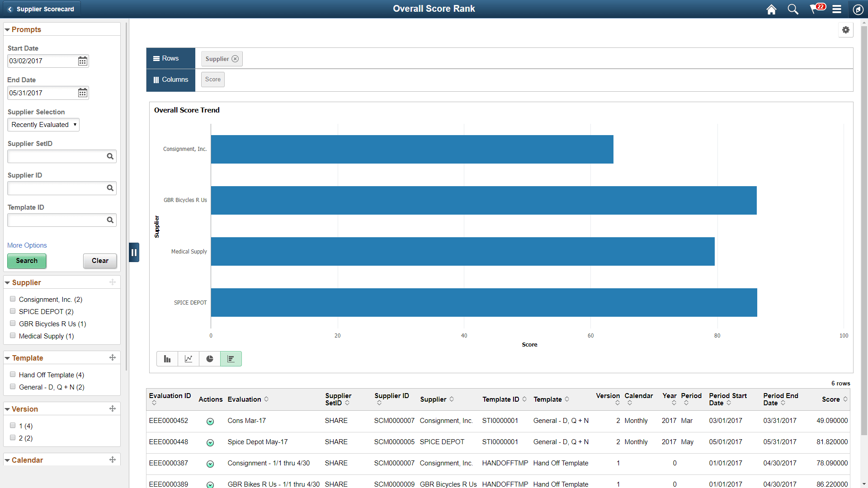Switch chart to vertical bar chart view

pos(167,358)
